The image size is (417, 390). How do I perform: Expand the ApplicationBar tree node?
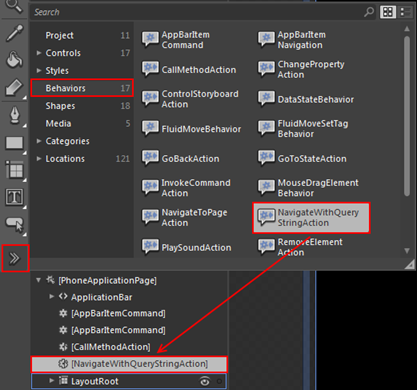coord(51,296)
